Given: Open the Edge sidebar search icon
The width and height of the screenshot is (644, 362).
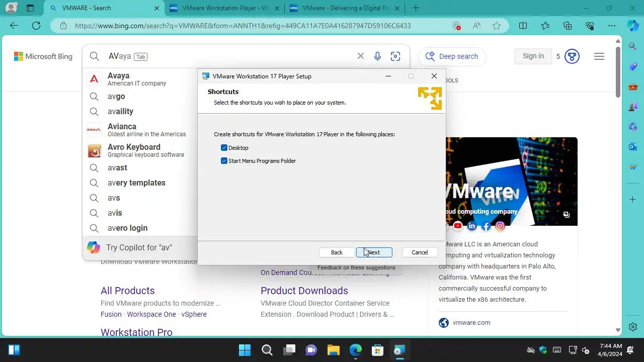Looking at the screenshot, I should tap(633, 46).
